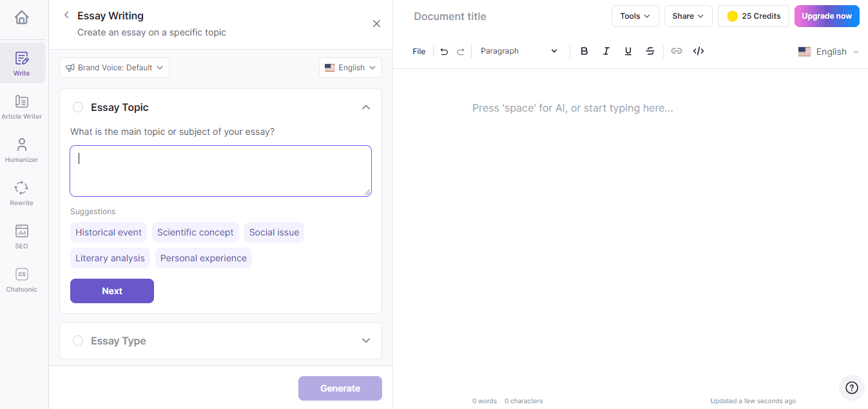Open the File menu
868x409 pixels.
point(419,52)
